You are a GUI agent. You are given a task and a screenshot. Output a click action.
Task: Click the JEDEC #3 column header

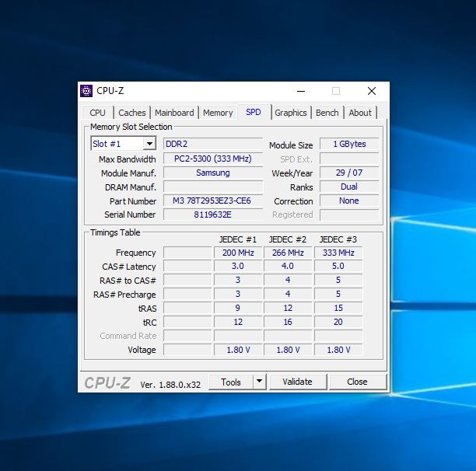[338, 239]
